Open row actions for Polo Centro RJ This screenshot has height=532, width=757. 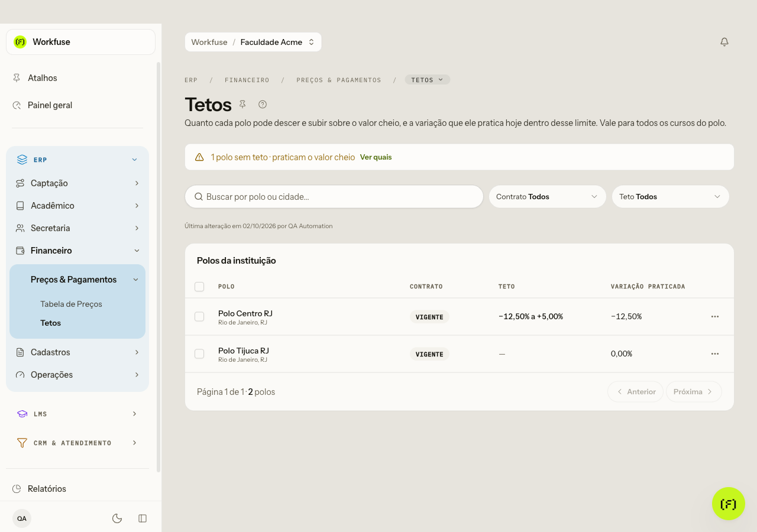tap(715, 316)
